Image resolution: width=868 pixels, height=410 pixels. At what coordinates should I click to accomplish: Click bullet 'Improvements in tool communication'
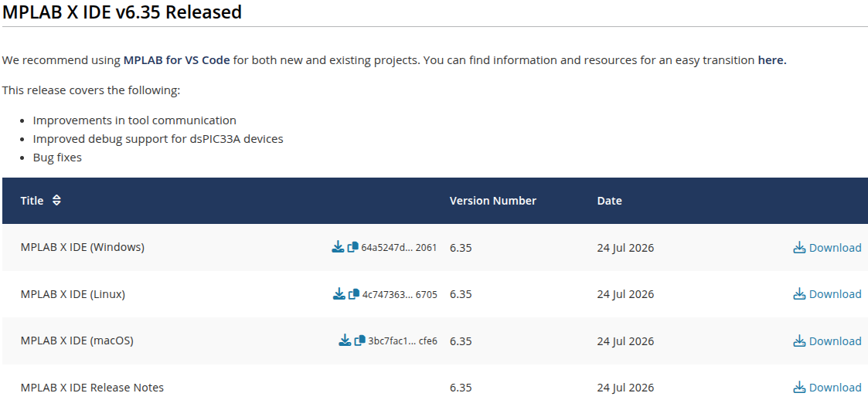click(x=134, y=120)
